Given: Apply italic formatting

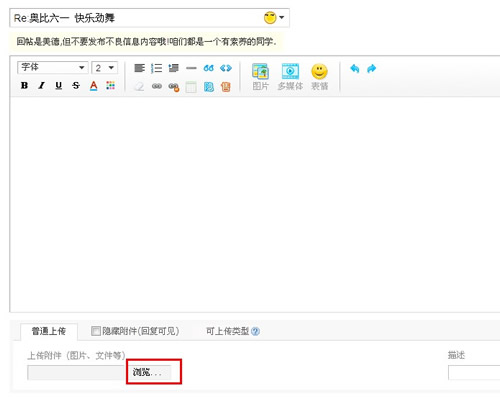Looking at the screenshot, I should 41,86.
